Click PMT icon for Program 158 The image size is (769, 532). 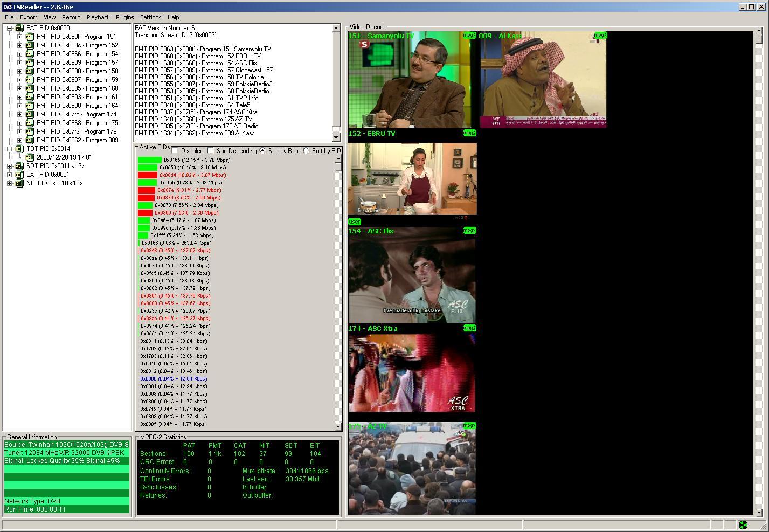pyautogui.click(x=30, y=71)
